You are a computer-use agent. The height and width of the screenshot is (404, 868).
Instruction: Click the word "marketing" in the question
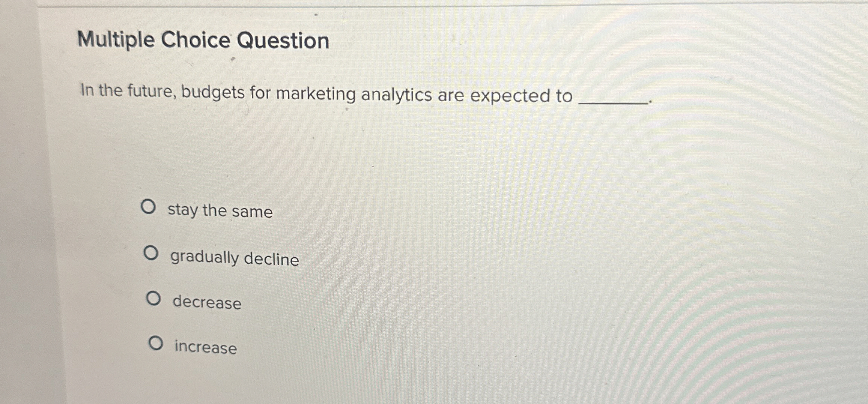tap(316, 94)
